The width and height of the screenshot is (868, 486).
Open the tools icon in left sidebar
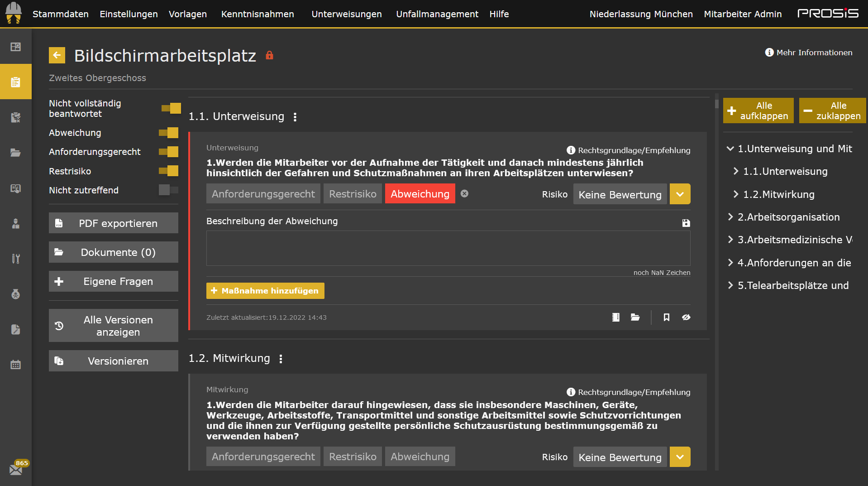(x=15, y=259)
